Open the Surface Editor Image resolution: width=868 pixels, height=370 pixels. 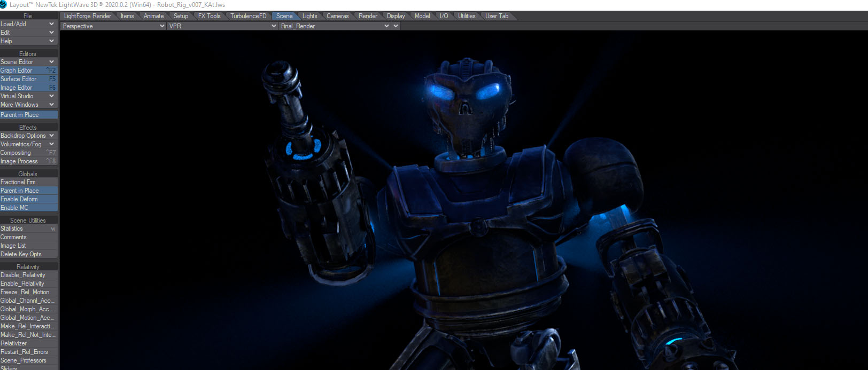coord(29,79)
